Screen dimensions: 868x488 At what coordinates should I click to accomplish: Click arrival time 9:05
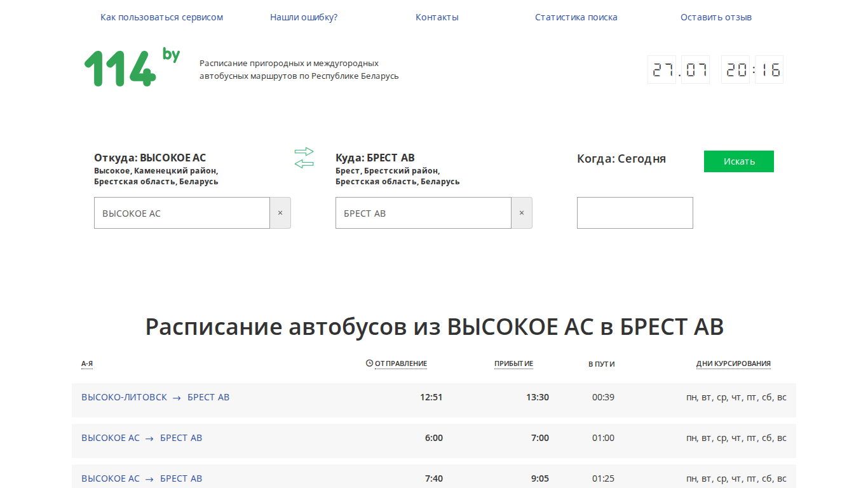click(x=540, y=478)
